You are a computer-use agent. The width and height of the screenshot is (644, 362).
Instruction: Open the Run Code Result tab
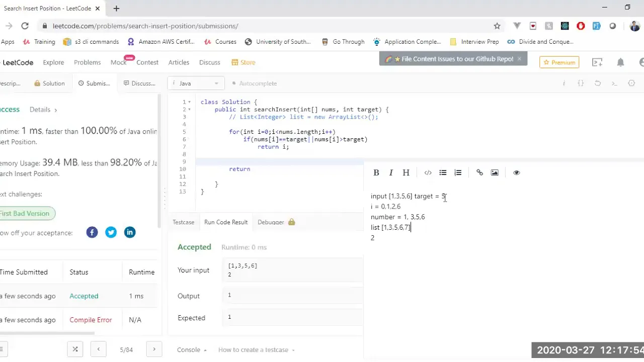point(226,222)
